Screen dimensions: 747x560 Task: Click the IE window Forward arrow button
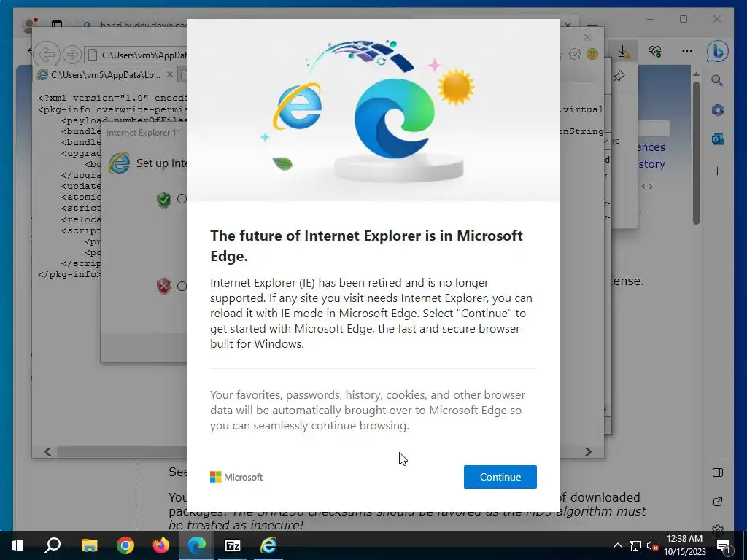72,55
